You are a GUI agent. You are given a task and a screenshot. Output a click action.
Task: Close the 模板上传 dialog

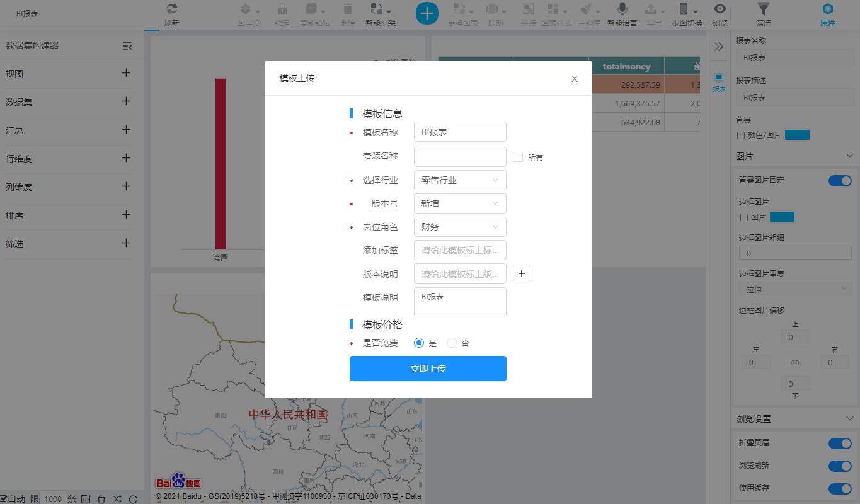574,79
